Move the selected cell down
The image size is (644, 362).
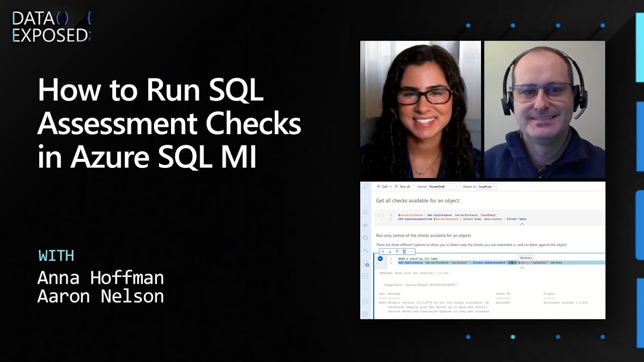389,251
